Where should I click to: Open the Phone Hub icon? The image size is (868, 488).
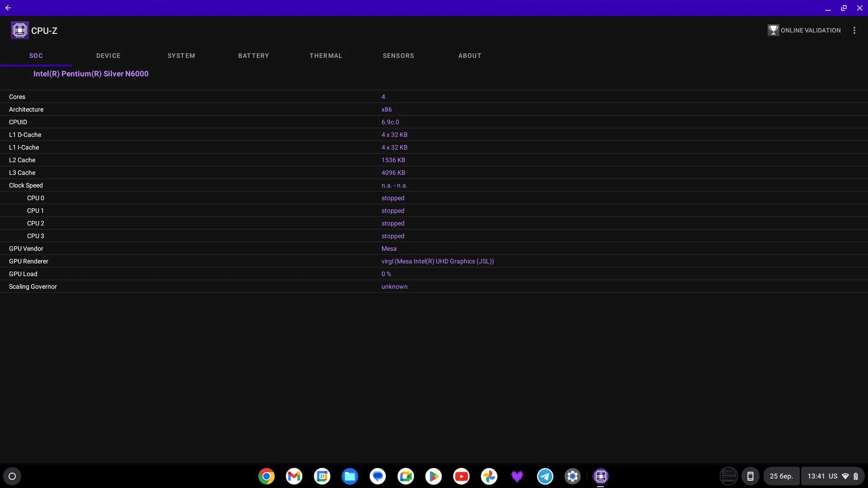750,476
